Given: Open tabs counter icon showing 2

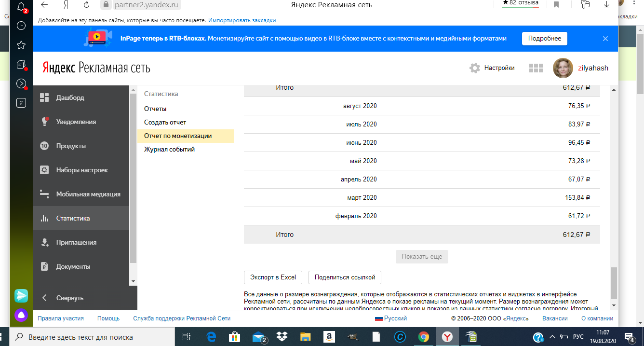Looking at the screenshot, I should tap(21, 103).
